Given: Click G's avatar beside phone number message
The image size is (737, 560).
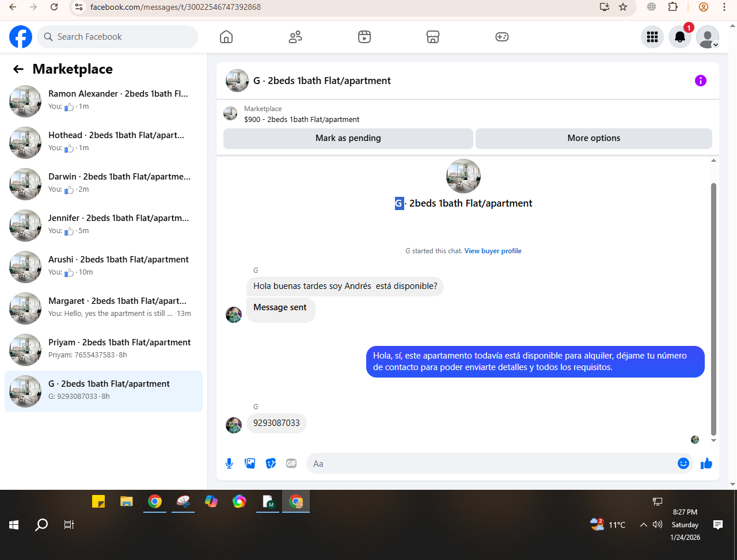Looking at the screenshot, I should click(234, 425).
